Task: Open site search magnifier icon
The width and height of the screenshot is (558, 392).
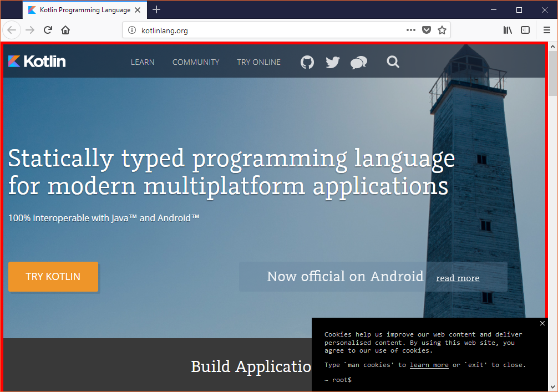Action: 393,62
